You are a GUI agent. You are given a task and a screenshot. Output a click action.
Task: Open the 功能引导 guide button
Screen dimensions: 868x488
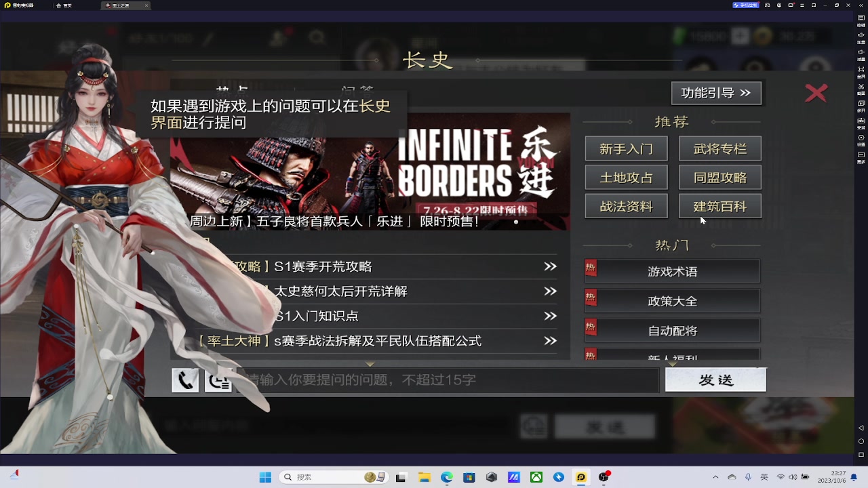click(716, 93)
